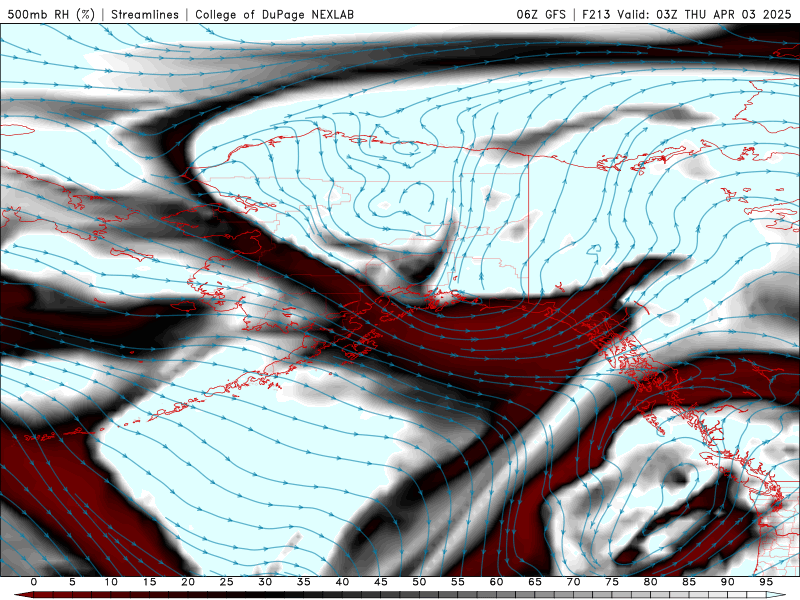
Task: Click the "06Z GFS" model run label
Action: coord(541,14)
